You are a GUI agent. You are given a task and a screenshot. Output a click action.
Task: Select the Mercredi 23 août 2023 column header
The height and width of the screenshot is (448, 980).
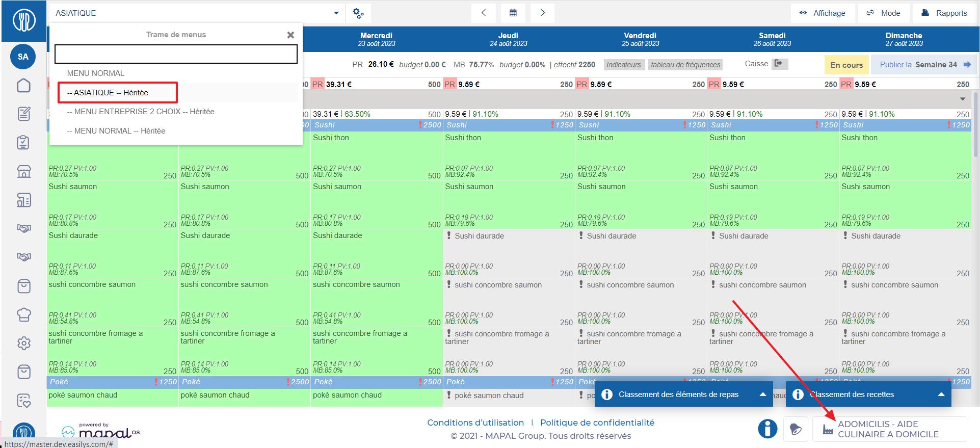(377, 39)
